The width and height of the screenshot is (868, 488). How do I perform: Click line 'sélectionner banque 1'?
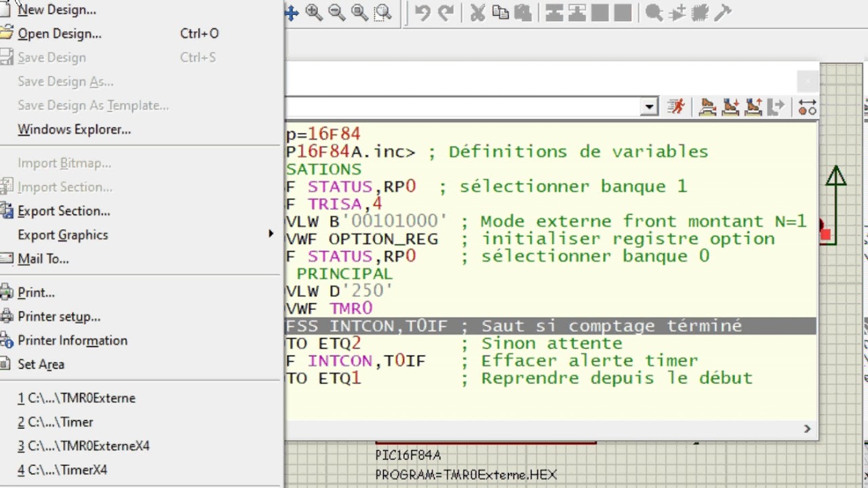[x=487, y=186]
